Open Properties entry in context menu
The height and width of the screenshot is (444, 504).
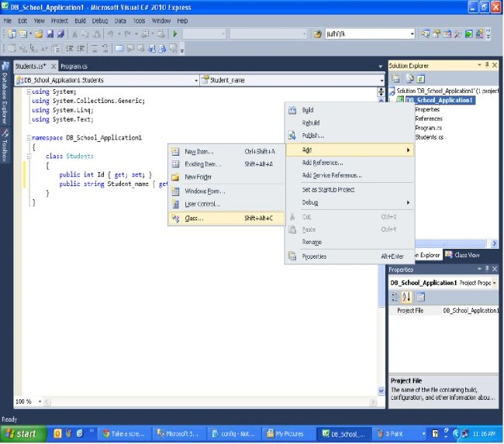350,256
